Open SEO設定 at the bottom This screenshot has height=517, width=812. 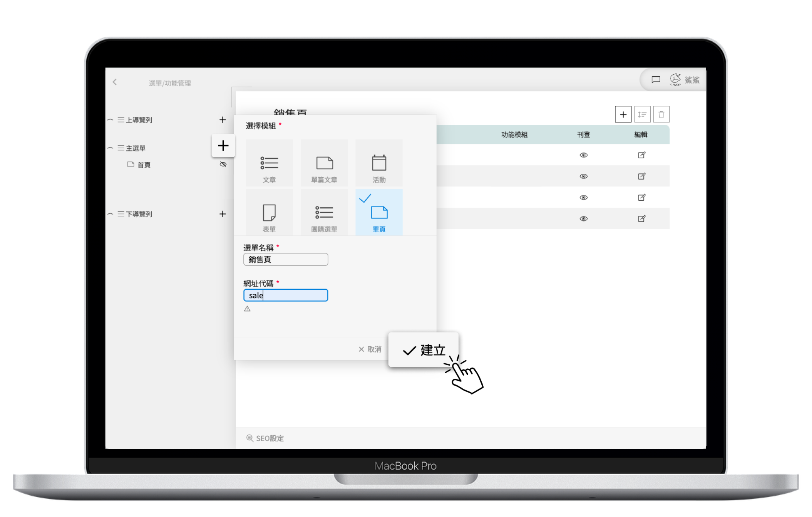pos(265,438)
